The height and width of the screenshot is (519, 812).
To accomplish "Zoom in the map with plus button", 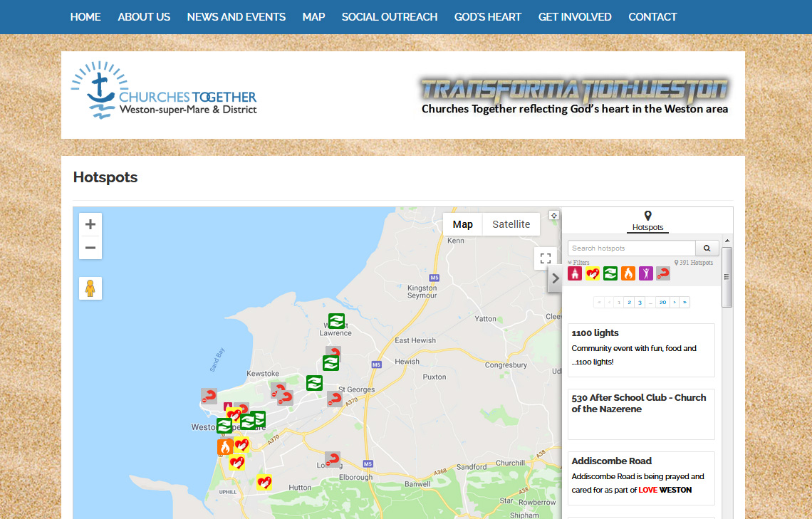I will 90,225.
